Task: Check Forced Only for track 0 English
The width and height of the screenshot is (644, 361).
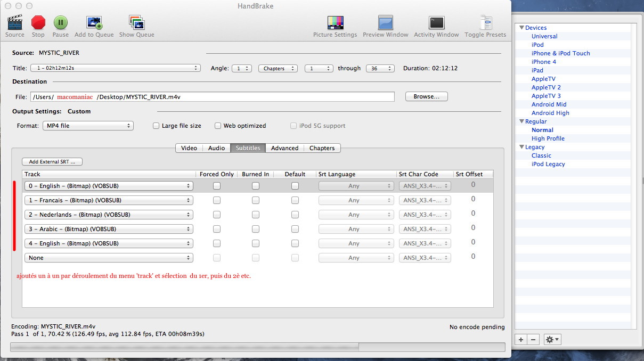Action: [217, 186]
